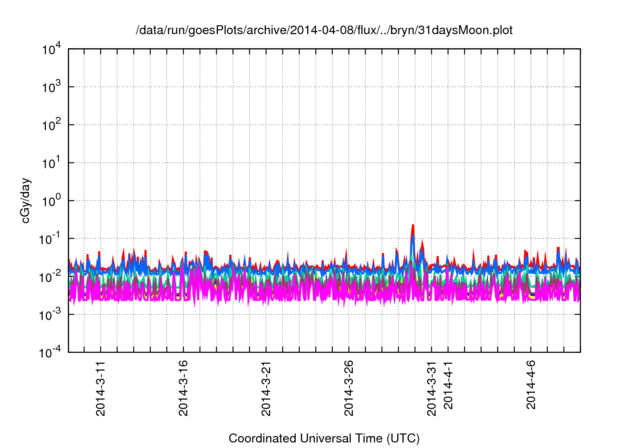Click the tallest red spike peak near 3-30

click(414, 226)
